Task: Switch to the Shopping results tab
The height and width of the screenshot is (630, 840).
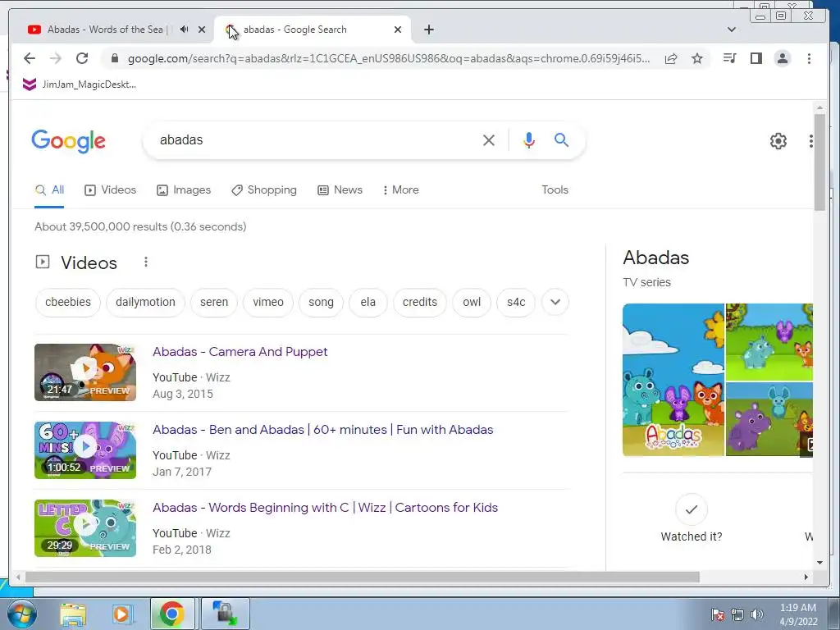Action: pos(264,190)
